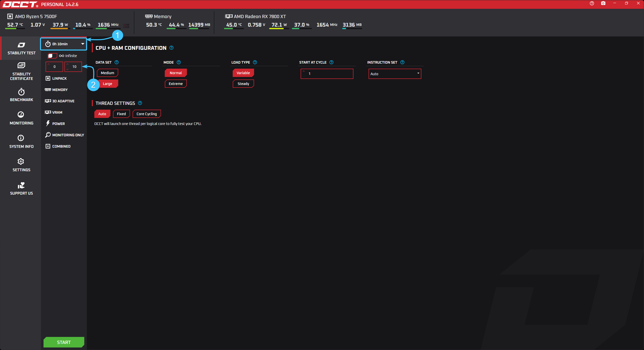The image size is (644, 350).
Task: Select the Extreme mode option
Action: 176,84
